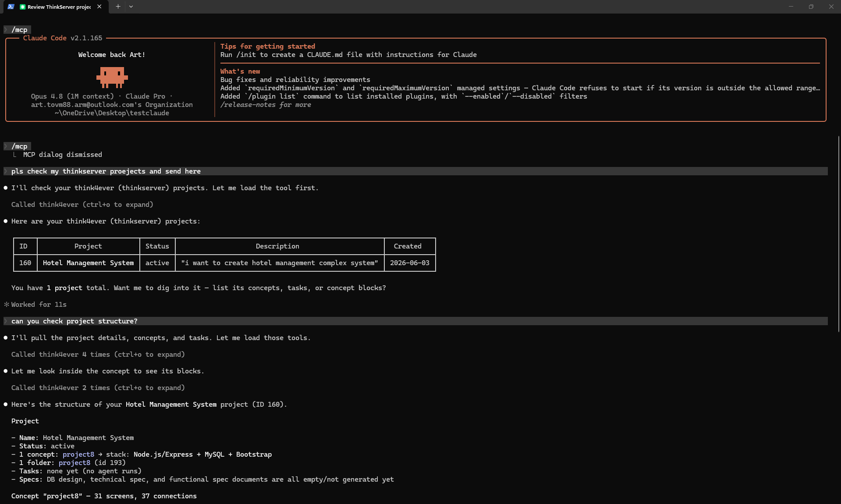
Task: Click the 'Name: Hotel Management System' line
Action: (72, 438)
